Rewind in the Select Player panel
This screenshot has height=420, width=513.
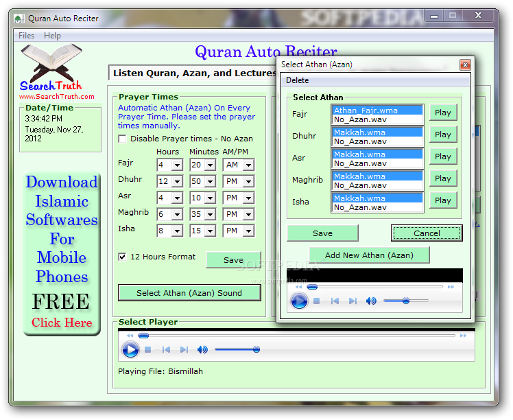click(x=130, y=336)
